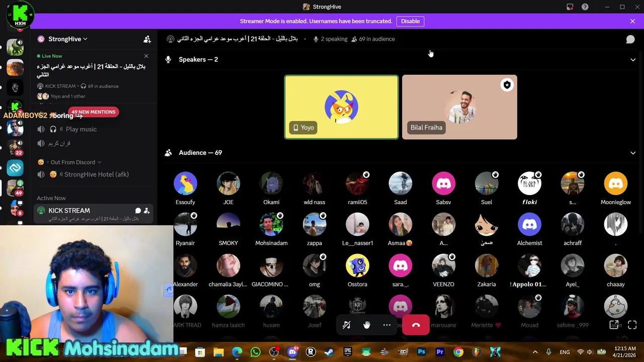The image size is (644, 362).
Task: Open Premiere Pro from the taskbar
Action: [x=440, y=352]
